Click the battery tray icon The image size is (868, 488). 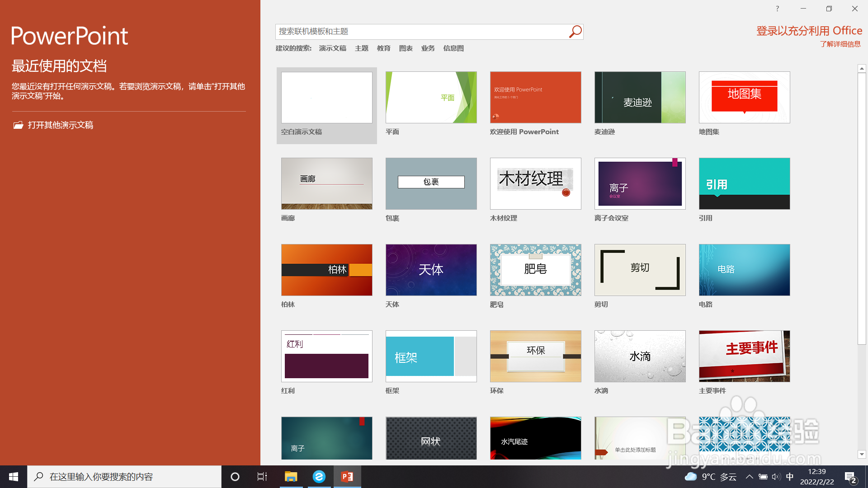(763, 477)
